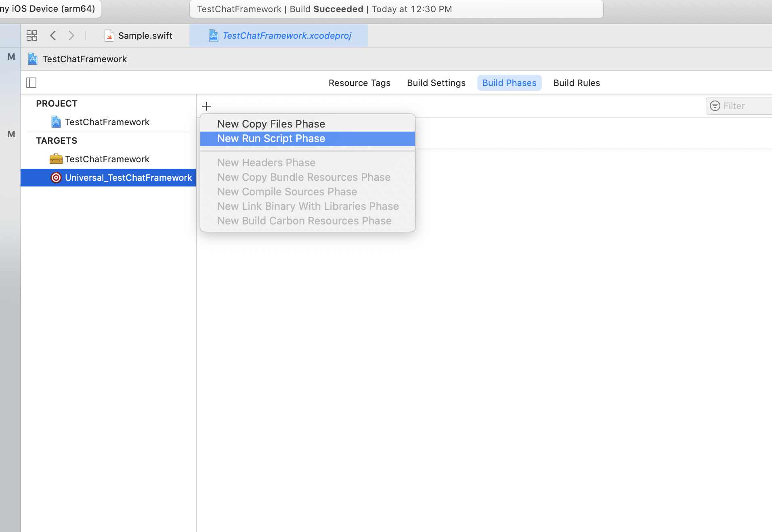Click New Link Binary With Libraries Phase
Viewport: 772px width, 532px height.
[x=308, y=206]
